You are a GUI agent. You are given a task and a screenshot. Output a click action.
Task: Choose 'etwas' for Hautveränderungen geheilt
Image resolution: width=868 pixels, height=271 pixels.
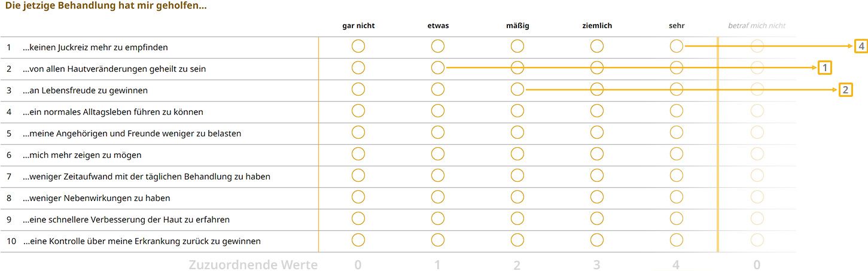point(438,68)
